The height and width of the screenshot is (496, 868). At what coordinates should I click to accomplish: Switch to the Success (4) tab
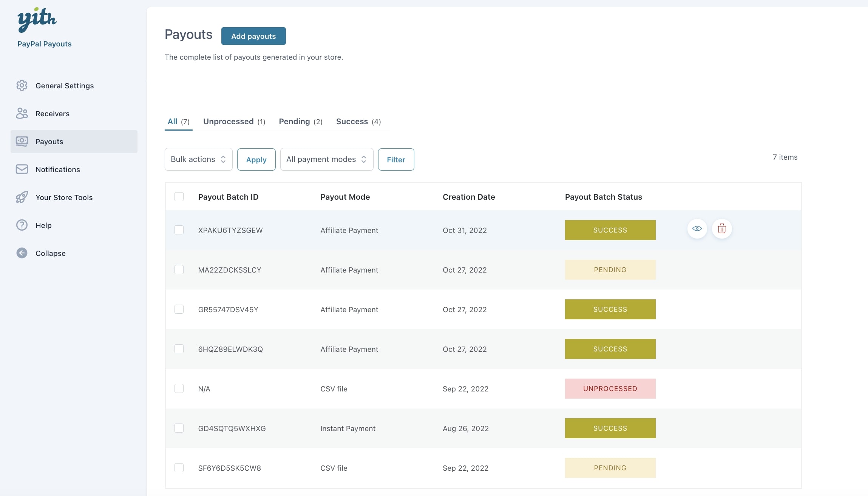pos(358,122)
